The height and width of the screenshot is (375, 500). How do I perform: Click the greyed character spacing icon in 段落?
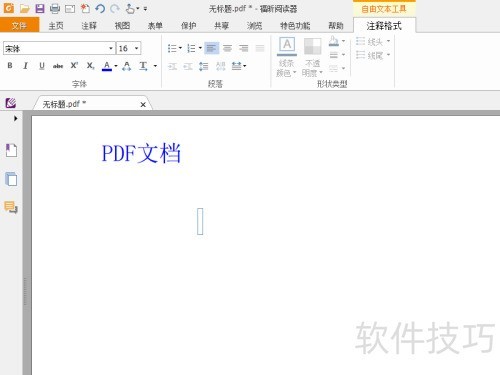pos(220,66)
